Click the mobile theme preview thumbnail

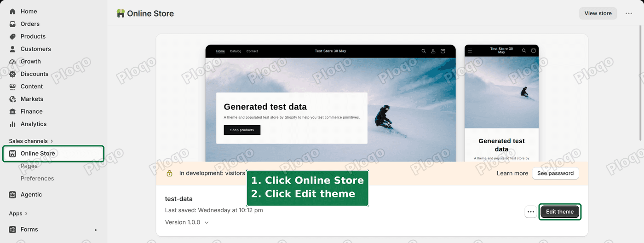point(501,103)
